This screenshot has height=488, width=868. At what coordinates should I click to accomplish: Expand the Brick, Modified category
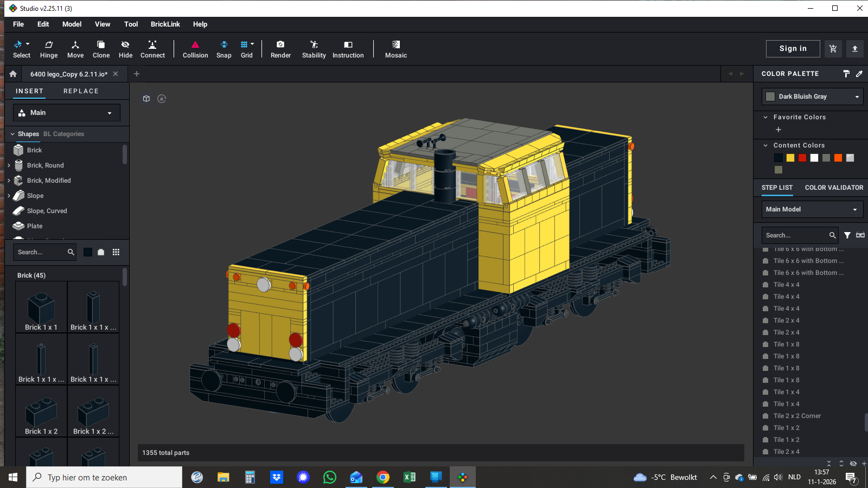[9, 181]
